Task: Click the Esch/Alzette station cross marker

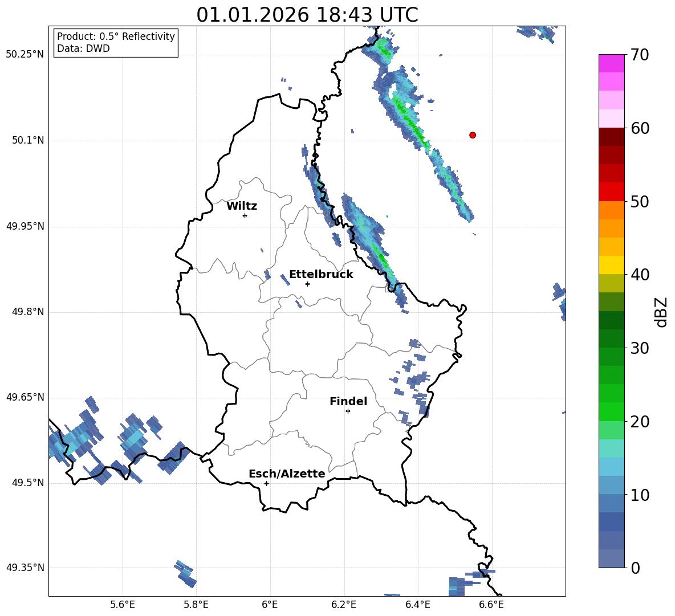Action: click(266, 483)
